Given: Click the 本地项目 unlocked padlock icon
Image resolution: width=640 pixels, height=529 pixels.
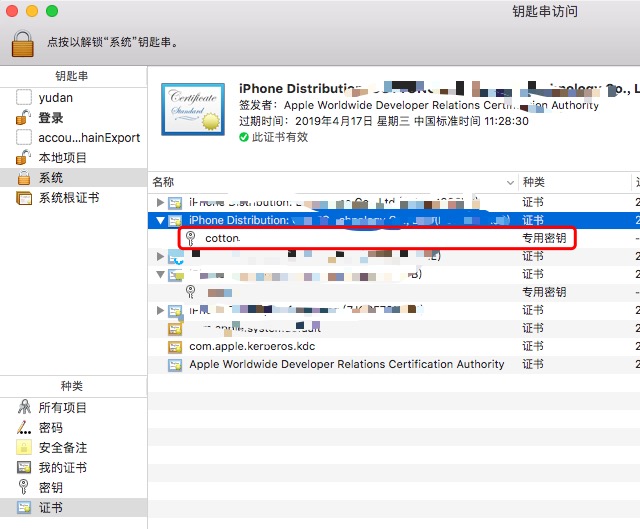Looking at the screenshot, I should (x=24, y=158).
